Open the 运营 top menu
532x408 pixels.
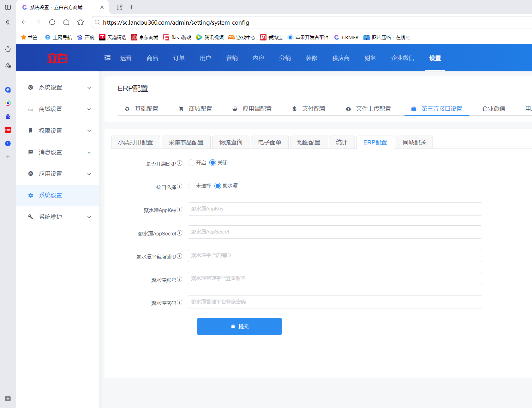126,58
